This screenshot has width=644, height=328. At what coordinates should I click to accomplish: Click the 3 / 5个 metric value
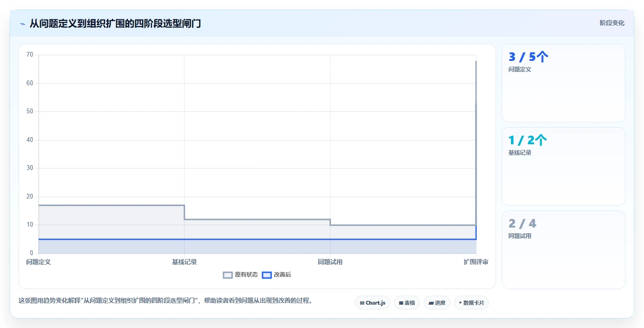(x=528, y=57)
